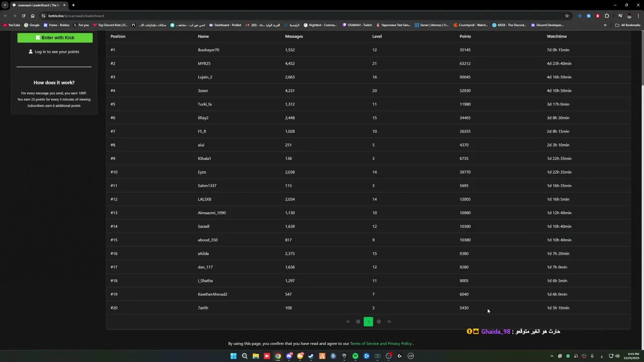Viewport: 644px width, 362px height.
Task: Open the Crunchyroll bookmark
Action: tap(470, 25)
